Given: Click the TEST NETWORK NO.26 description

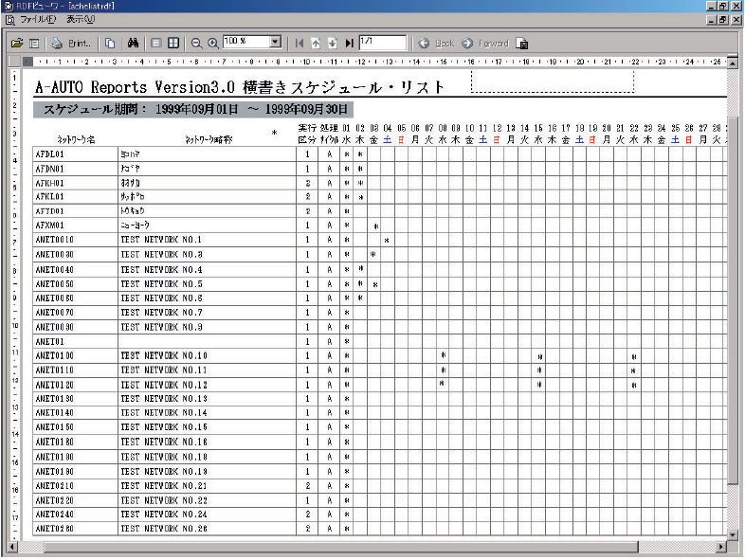Looking at the screenshot, I should (164, 529).
